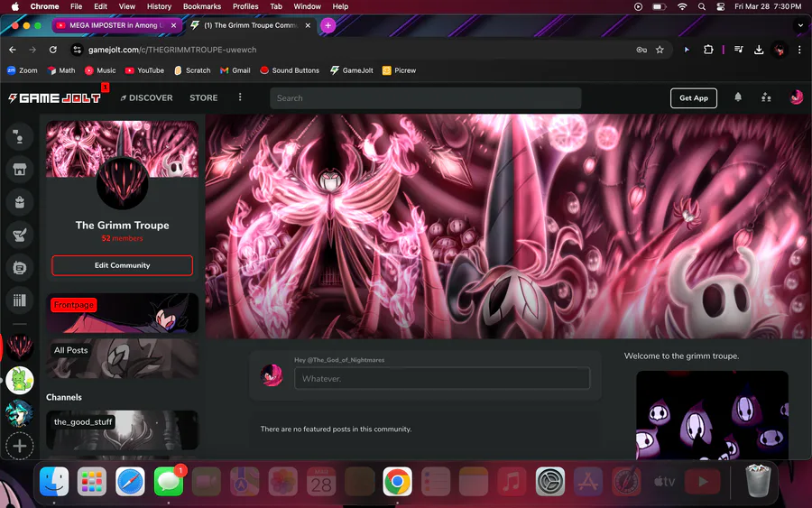Open the Zoom bookmark

(22, 70)
